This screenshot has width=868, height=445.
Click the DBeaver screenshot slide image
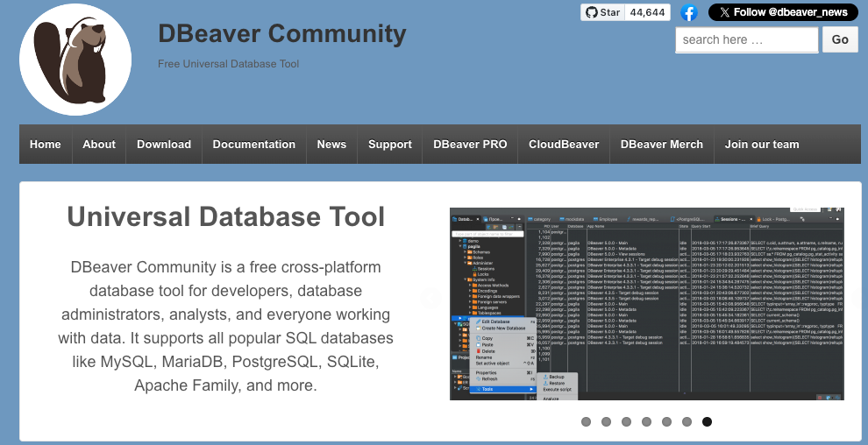pos(646,303)
